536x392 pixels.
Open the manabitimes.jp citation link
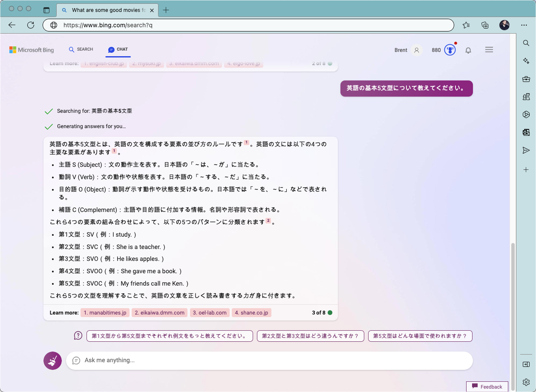(x=105, y=312)
